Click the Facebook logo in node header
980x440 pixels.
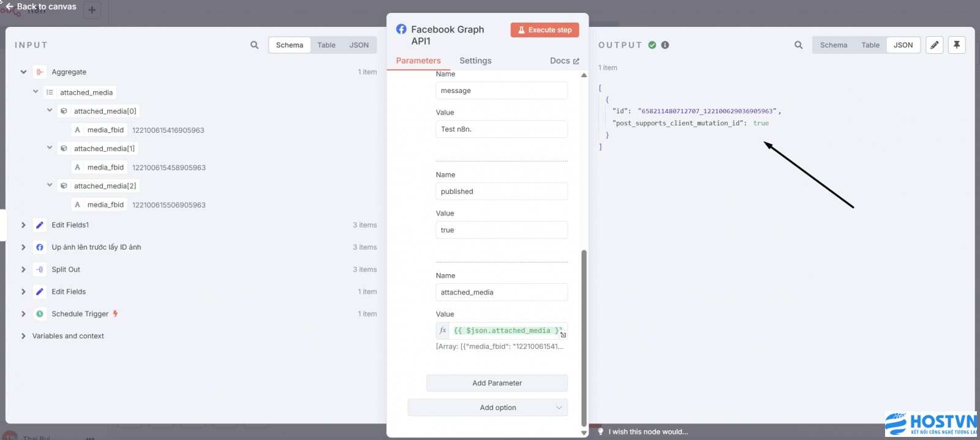(401, 29)
